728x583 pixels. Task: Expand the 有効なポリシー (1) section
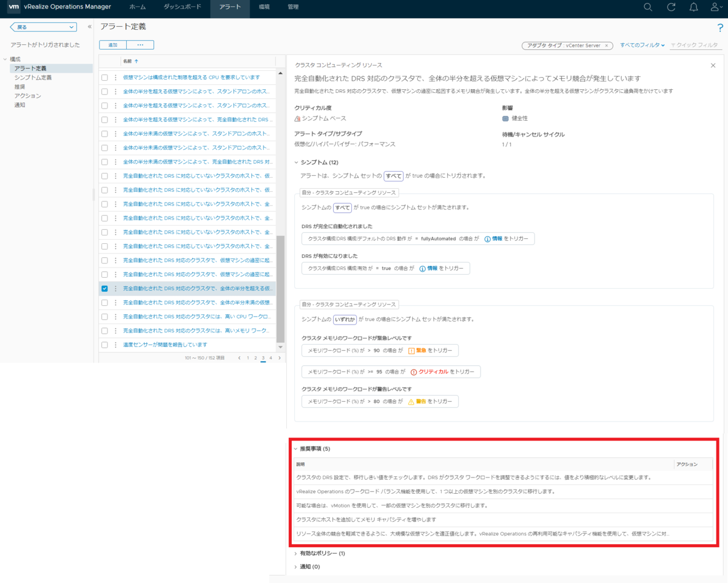coord(296,553)
